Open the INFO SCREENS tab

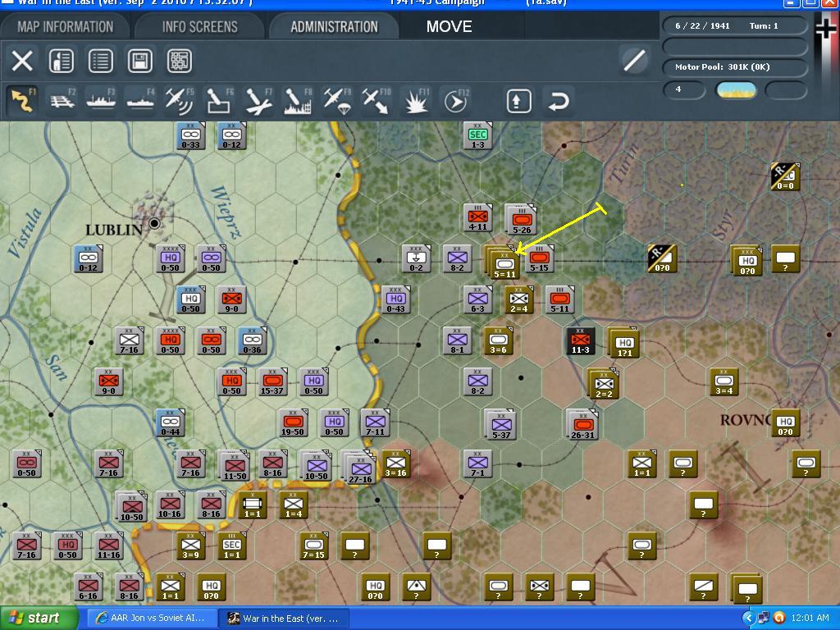200,26
